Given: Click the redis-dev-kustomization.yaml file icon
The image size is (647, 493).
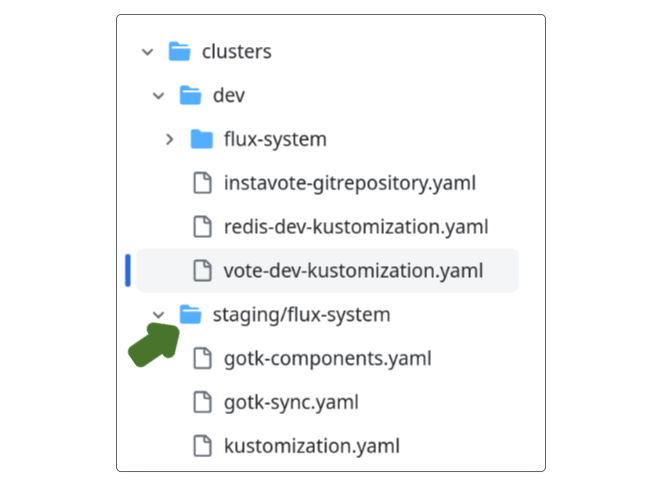Looking at the screenshot, I should (202, 227).
